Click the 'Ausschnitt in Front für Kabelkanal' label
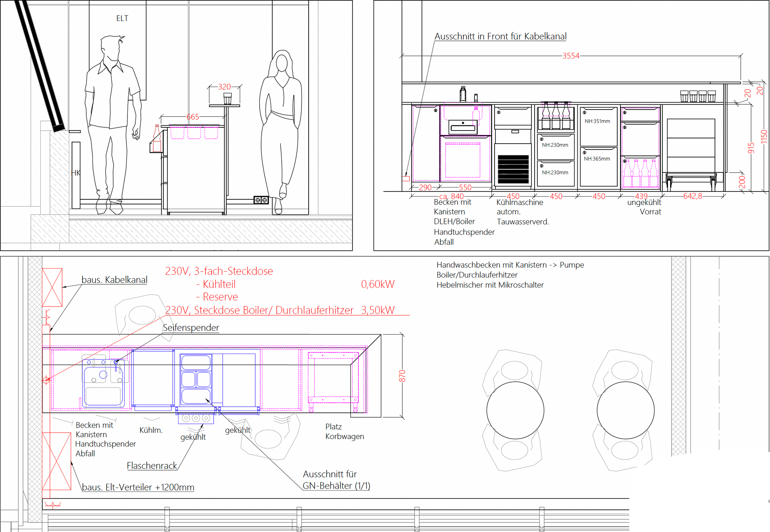770x532 pixels. click(500, 36)
